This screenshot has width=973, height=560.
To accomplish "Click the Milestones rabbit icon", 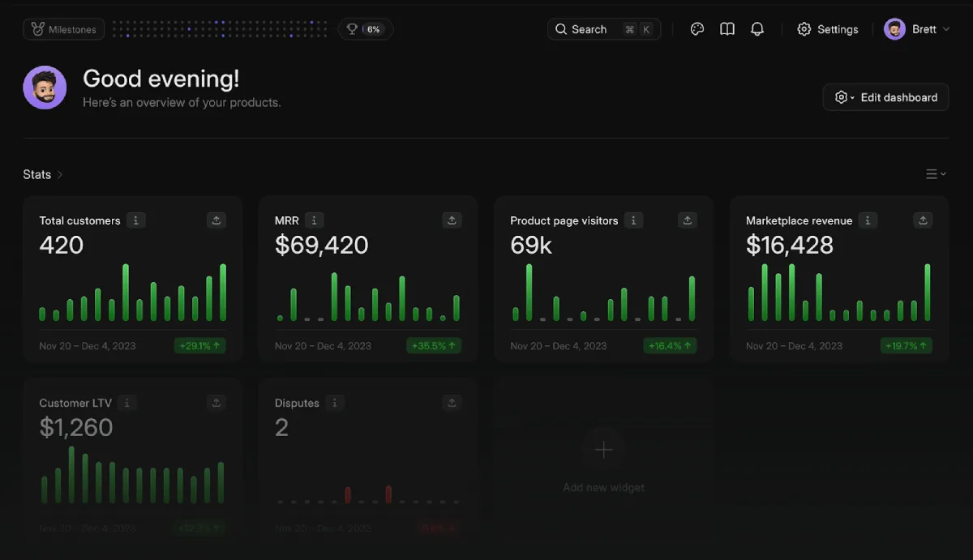I will (38, 28).
